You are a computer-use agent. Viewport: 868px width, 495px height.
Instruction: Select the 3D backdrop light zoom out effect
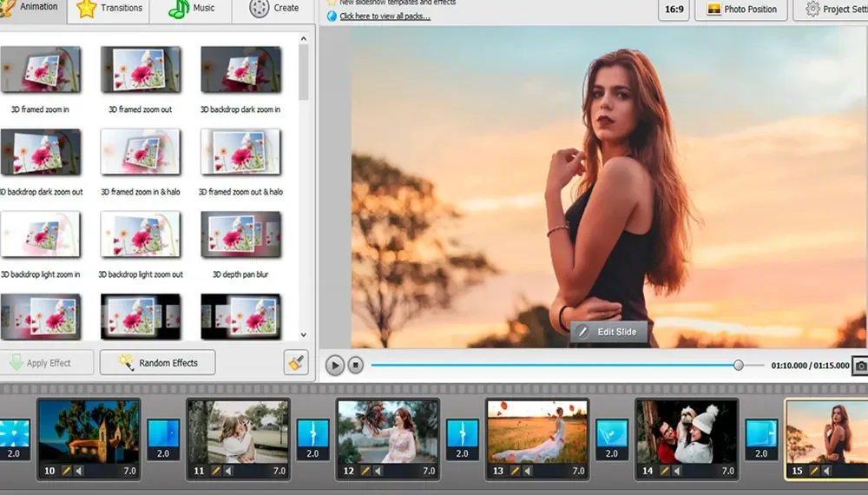coord(141,234)
